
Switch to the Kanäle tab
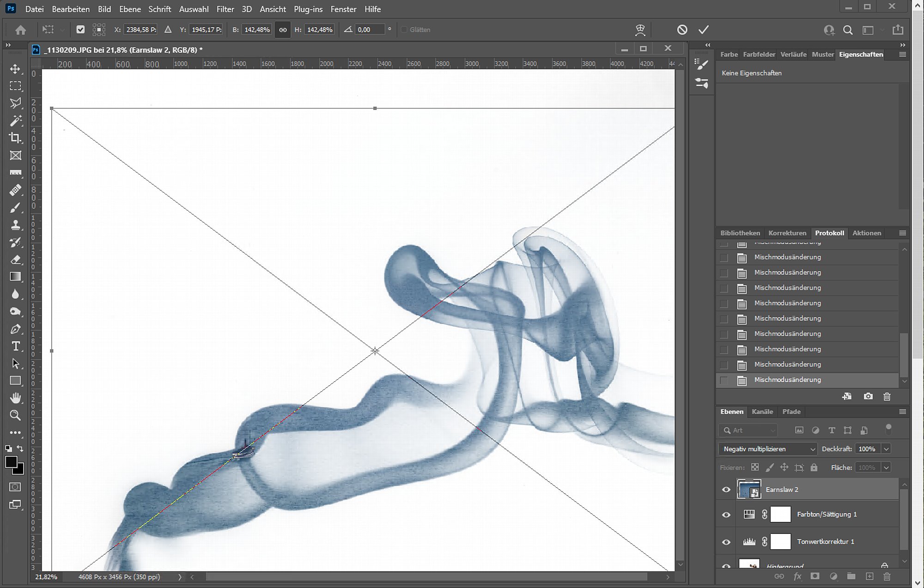pyautogui.click(x=762, y=412)
